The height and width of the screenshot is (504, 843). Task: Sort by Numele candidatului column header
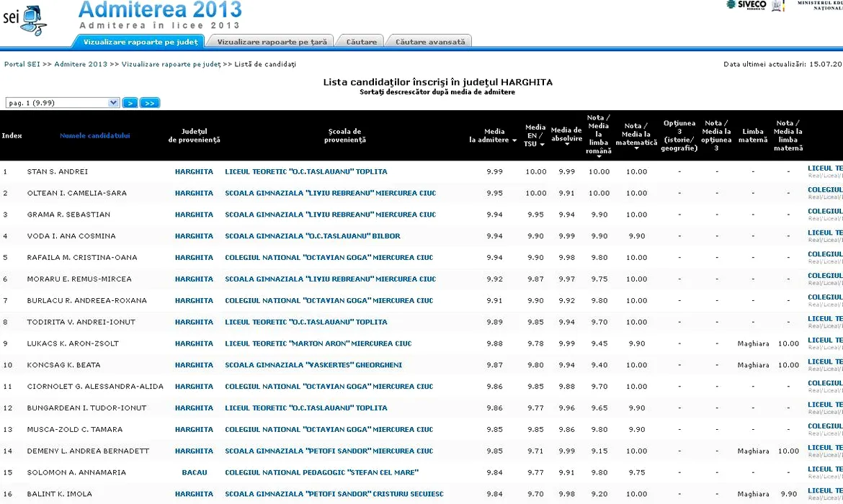pyautogui.click(x=94, y=135)
